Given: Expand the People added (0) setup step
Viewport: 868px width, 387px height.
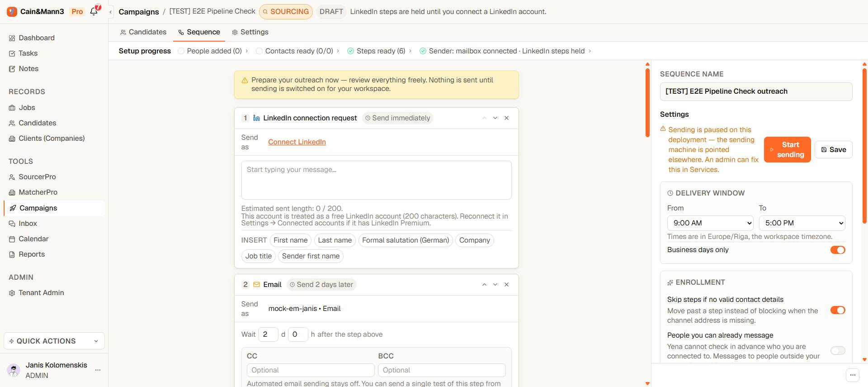Looking at the screenshot, I should (213, 51).
